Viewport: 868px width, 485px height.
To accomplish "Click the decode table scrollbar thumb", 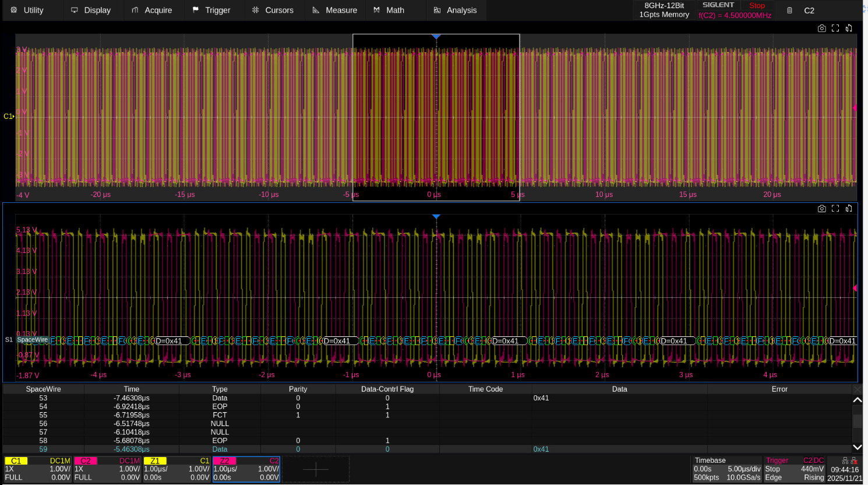I will [857, 421].
